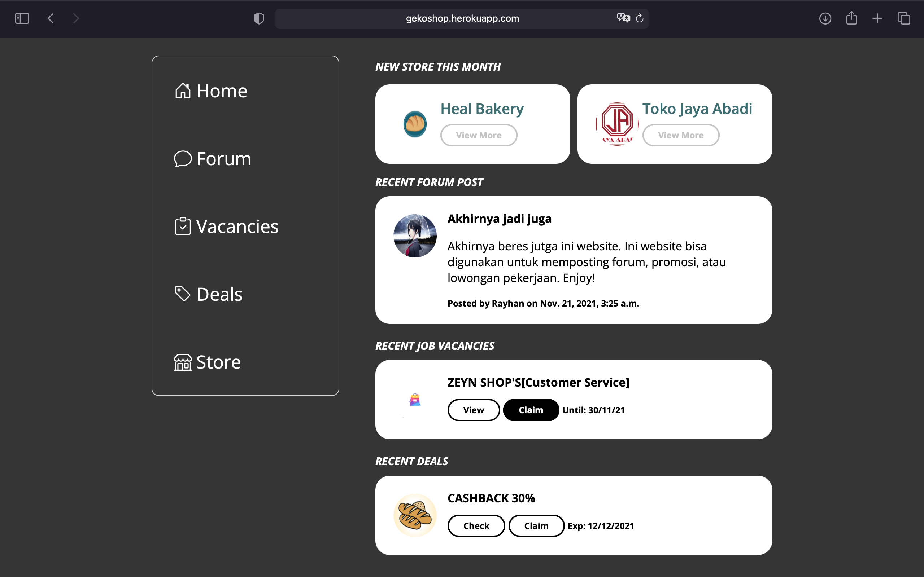Go to Forum in the sidebar
The height and width of the screenshot is (577, 924).
coord(213,159)
